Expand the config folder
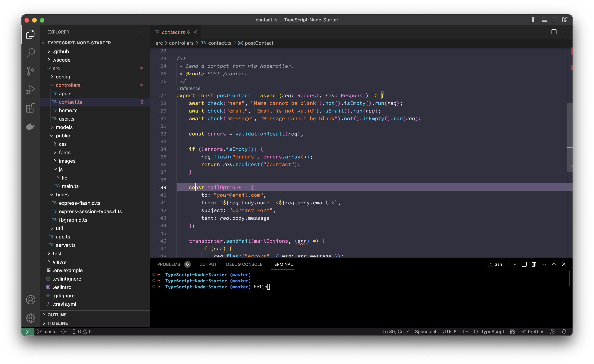 click(95, 77)
